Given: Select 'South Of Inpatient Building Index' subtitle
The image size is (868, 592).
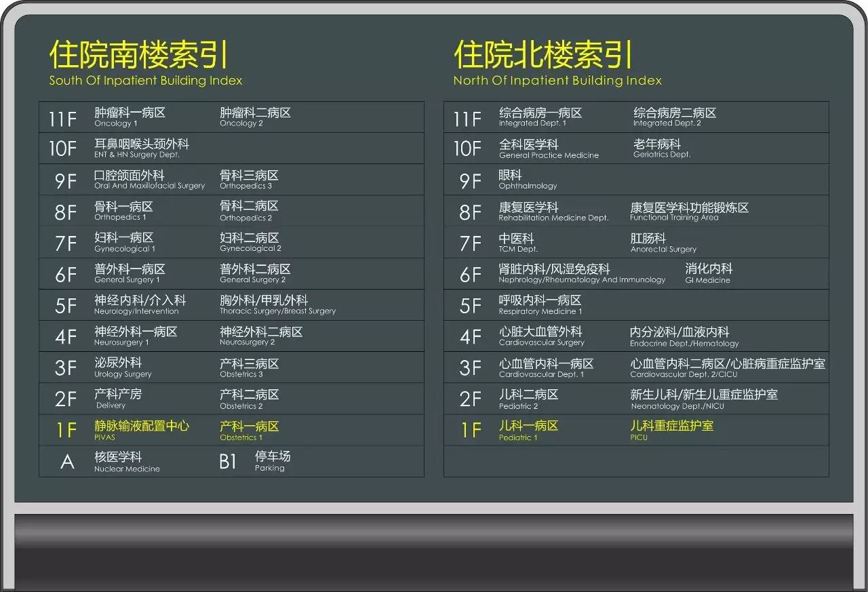Looking at the screenshot, I should coord(145,81).
